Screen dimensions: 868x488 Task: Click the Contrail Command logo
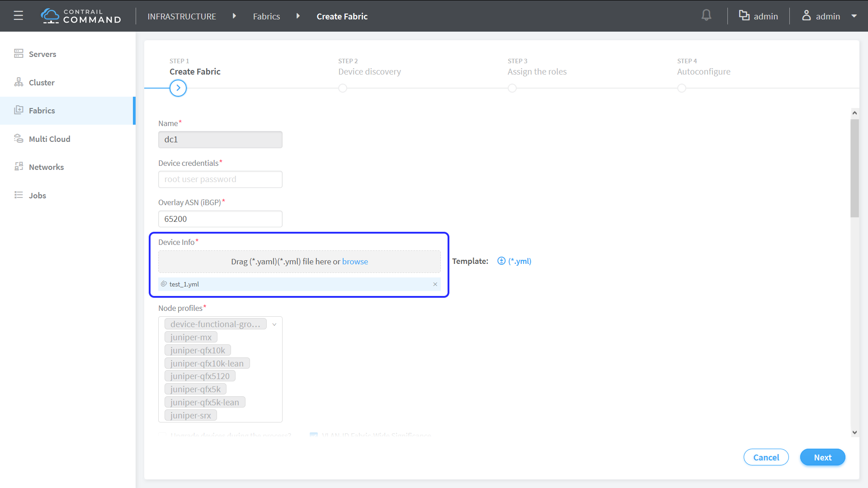81,16
